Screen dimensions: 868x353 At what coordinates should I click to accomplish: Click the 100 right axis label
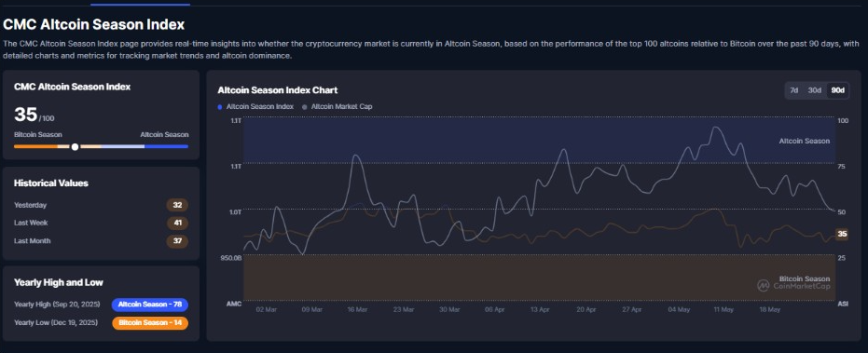pos(843,121)
